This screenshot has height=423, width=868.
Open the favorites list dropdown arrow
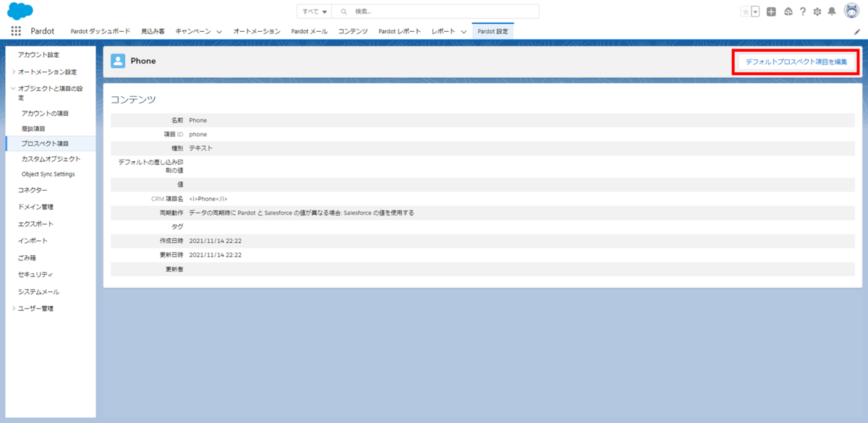755,12
